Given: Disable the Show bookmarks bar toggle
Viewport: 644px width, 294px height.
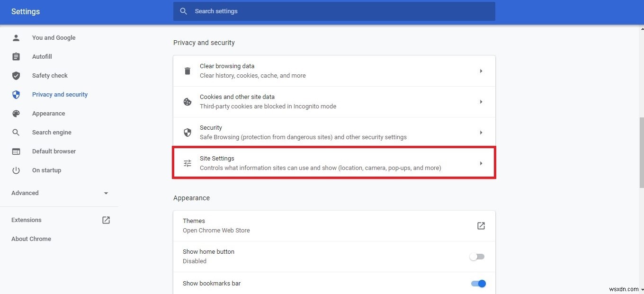Looking at the screenshot, I should coord(478,283).
